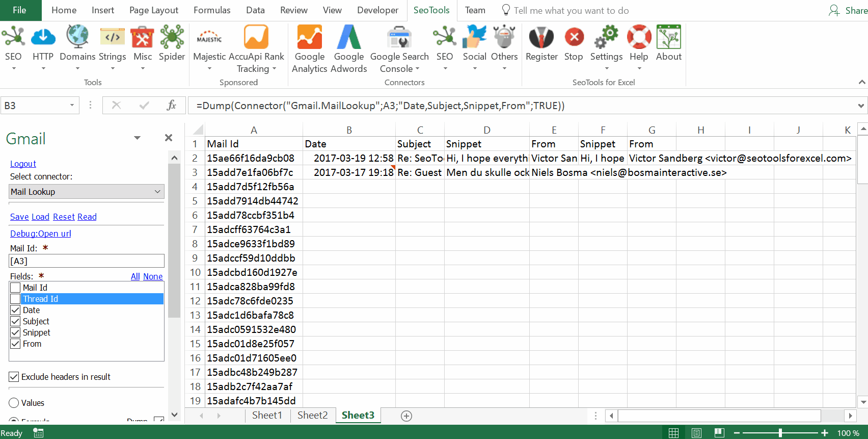Open the SEO connectors icon
The height and width of the screenshot is (439, 868).
[x=445, y=37]
